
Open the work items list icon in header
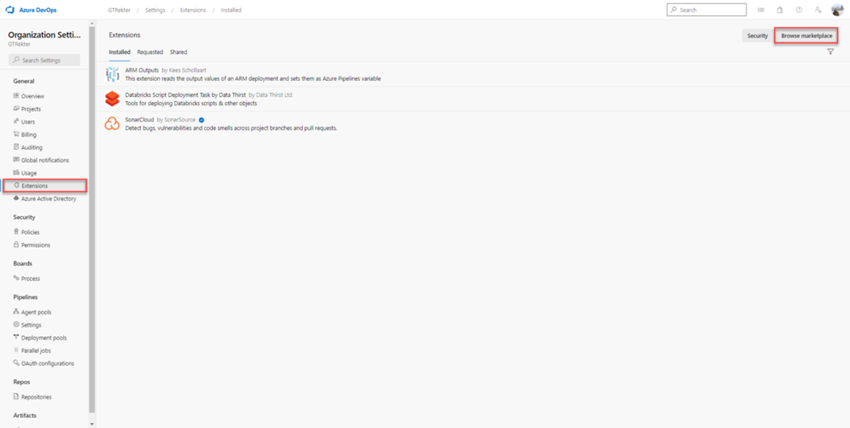(x=761, y=10)
